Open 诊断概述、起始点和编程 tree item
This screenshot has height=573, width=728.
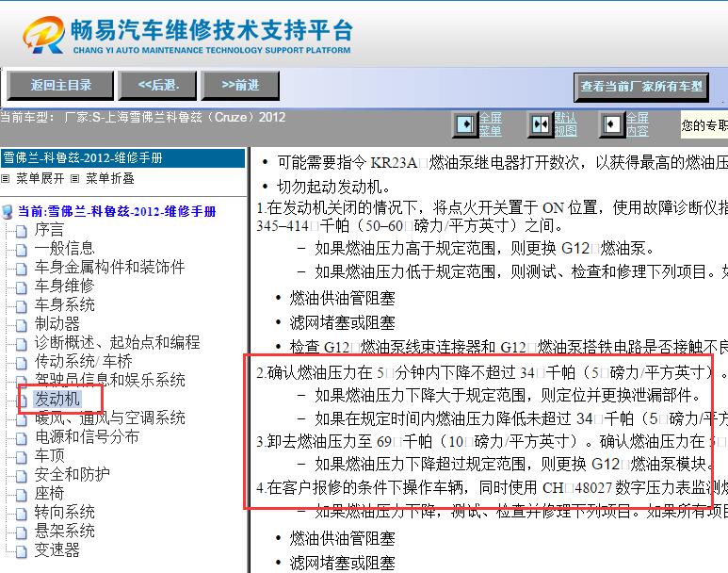pos(117,342)
